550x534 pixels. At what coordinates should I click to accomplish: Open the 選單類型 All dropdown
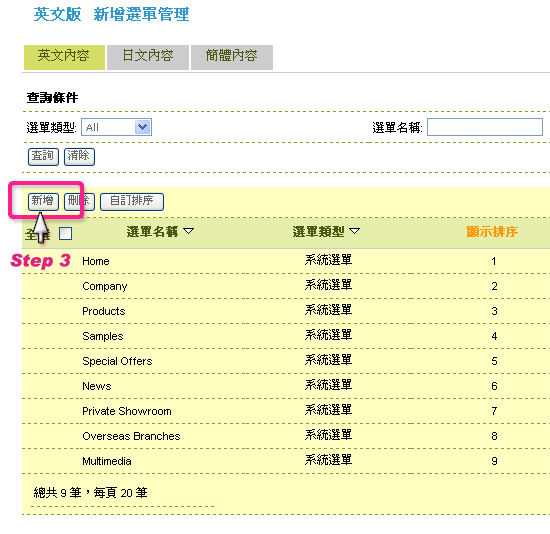tap(116, 127)
